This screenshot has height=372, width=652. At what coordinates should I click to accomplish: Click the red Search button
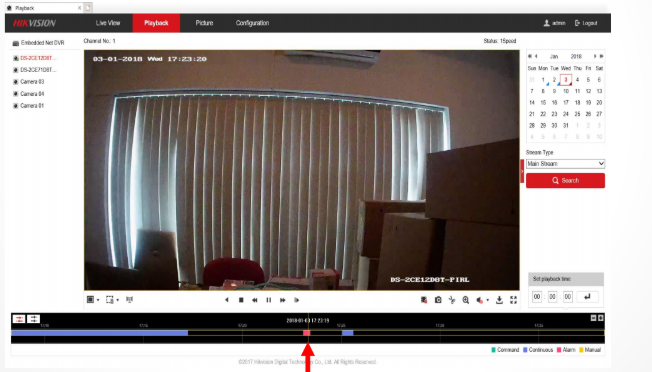point(565,180)
